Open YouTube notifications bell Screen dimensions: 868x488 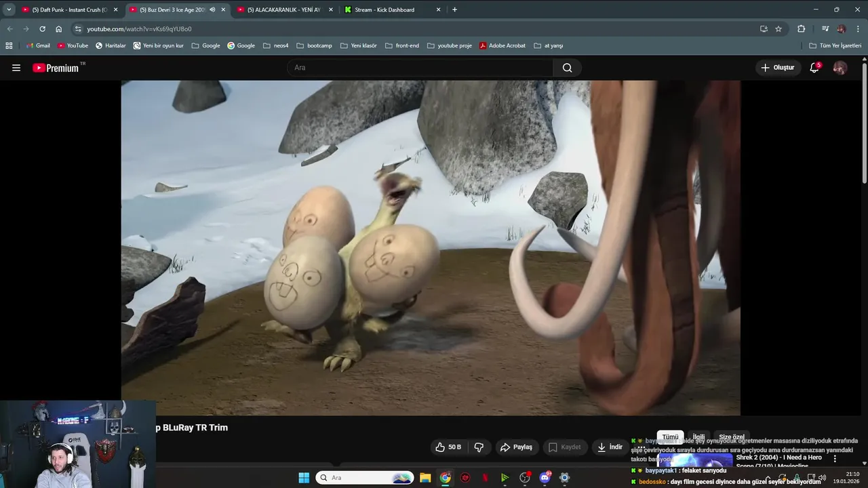tap(814, 68)
